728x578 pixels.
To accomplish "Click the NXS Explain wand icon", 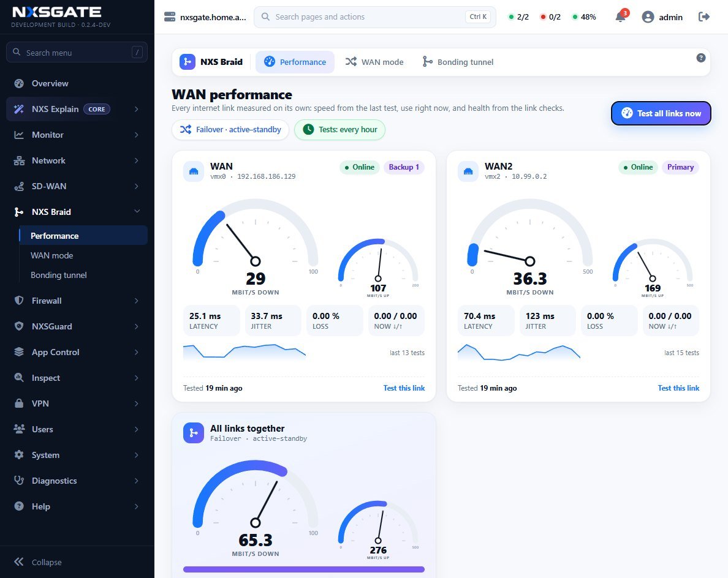I will click(19, 109).
